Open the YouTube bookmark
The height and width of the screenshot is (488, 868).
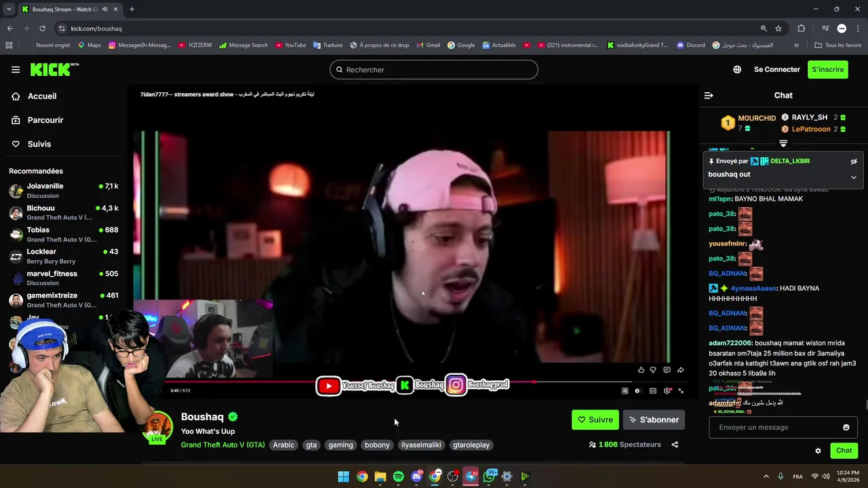[x=290, y=45]
